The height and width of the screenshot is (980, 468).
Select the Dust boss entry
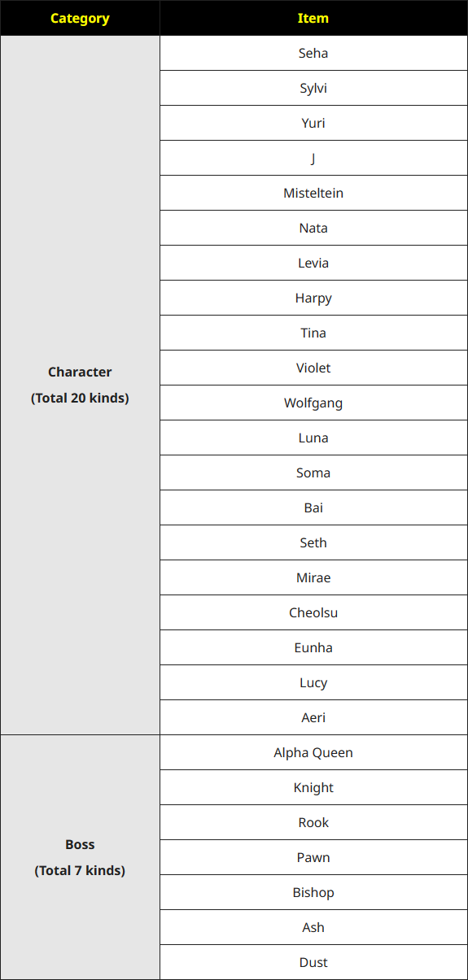(313, 962)
